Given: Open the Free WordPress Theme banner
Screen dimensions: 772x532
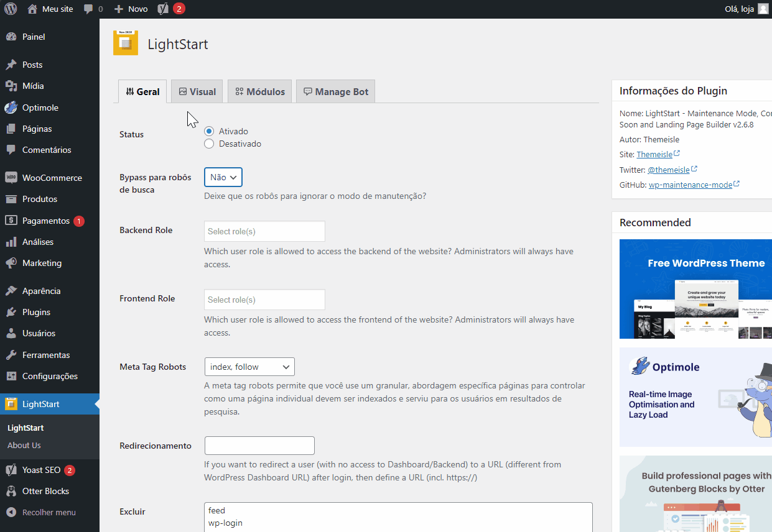Looking at the screenshot, I should (x=695, y=289).
